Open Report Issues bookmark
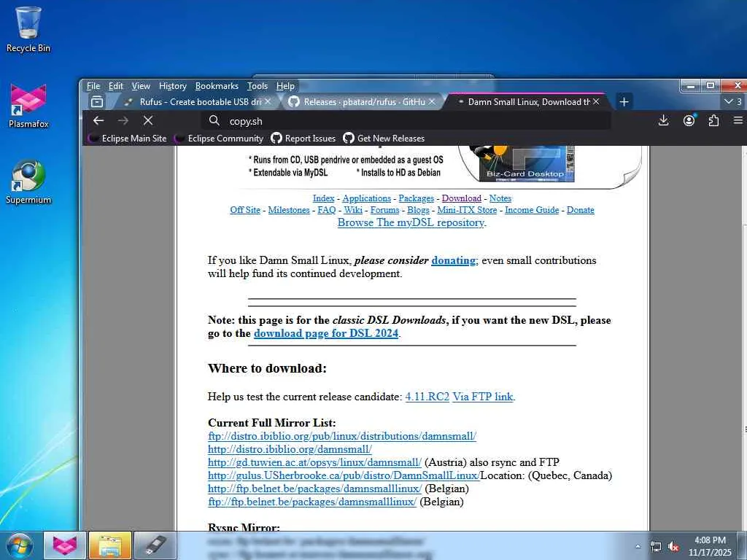Image resolution: width=747 pixels, height=560 pixels. point(303,139)
